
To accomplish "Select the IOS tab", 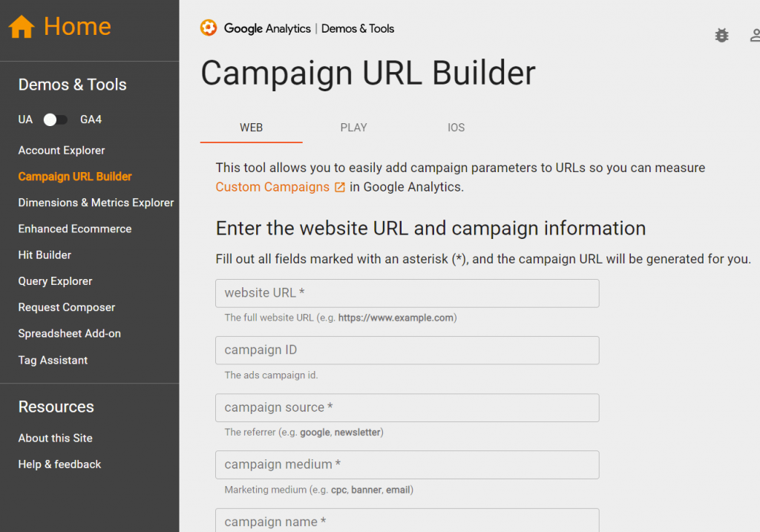I will (x=456, y=127).
